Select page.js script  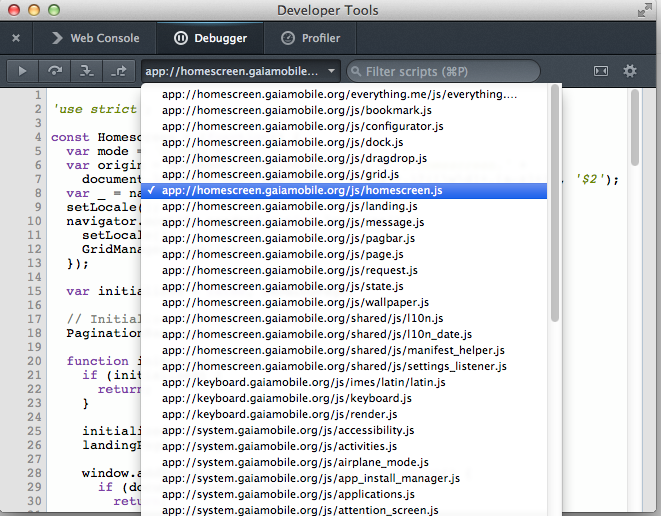coord(344,254)
